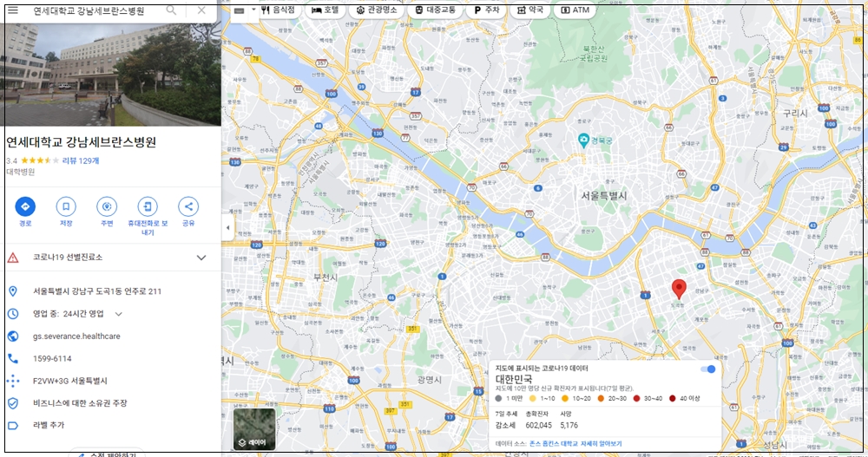The height and width of the screenshot is (457, 868).
Task: Click the label tag icon
Action: (x=13, y=426)
